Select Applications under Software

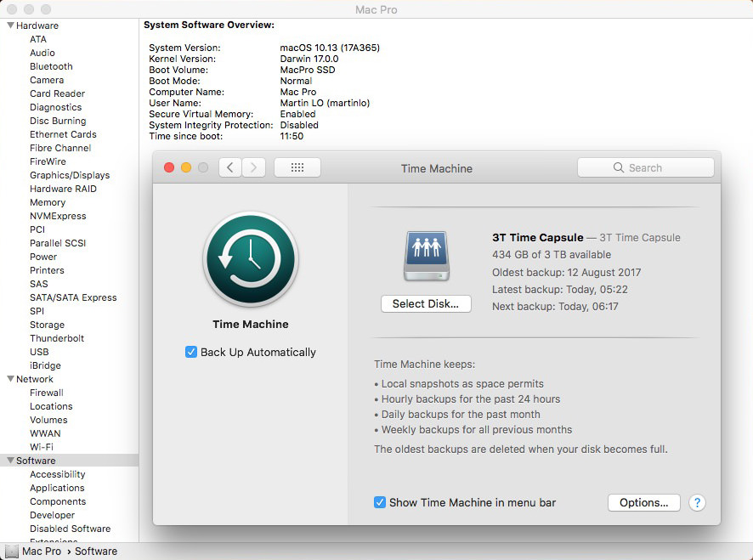click(57, 488)
